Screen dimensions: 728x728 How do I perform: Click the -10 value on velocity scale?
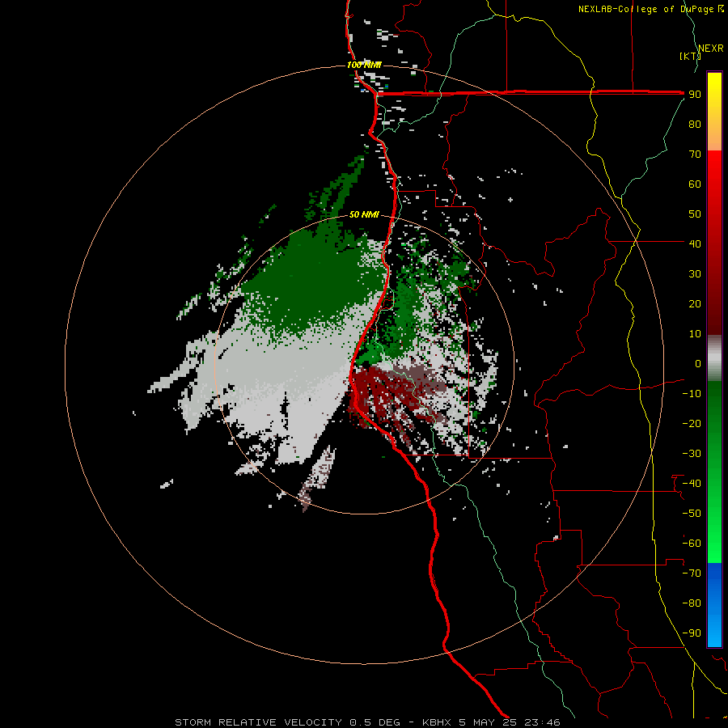[x=692, y=394]
